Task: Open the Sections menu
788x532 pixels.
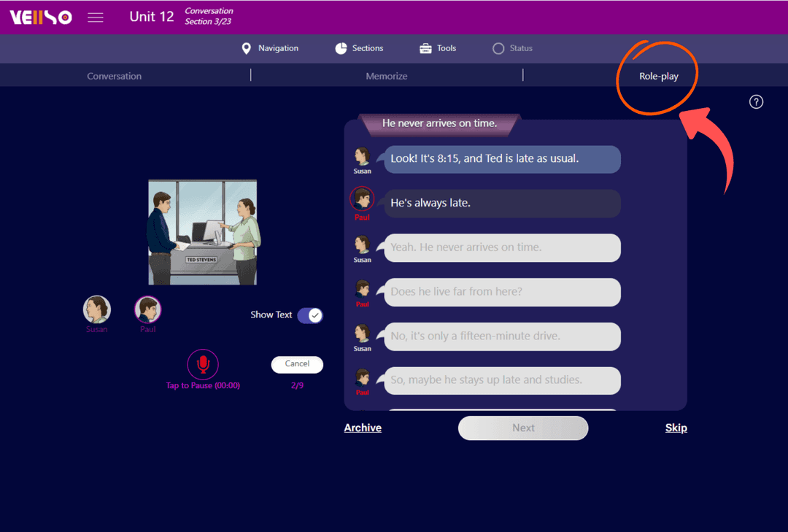Action: click(359, 48)
